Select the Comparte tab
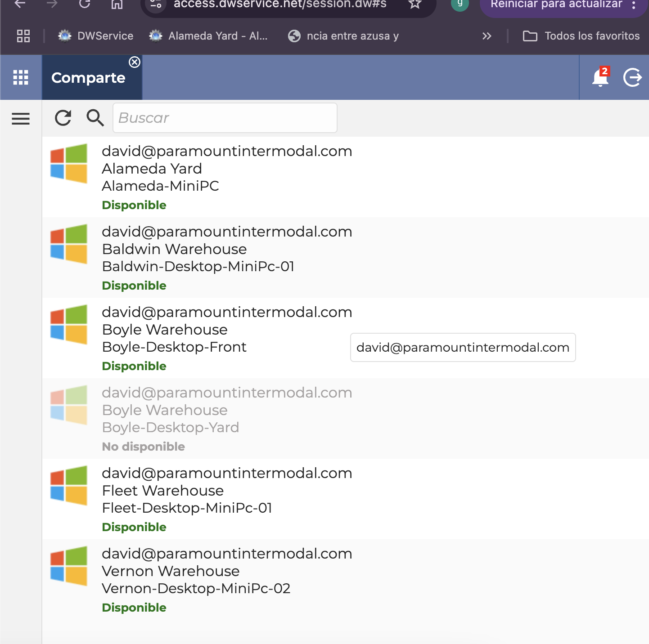 point(88,78)
